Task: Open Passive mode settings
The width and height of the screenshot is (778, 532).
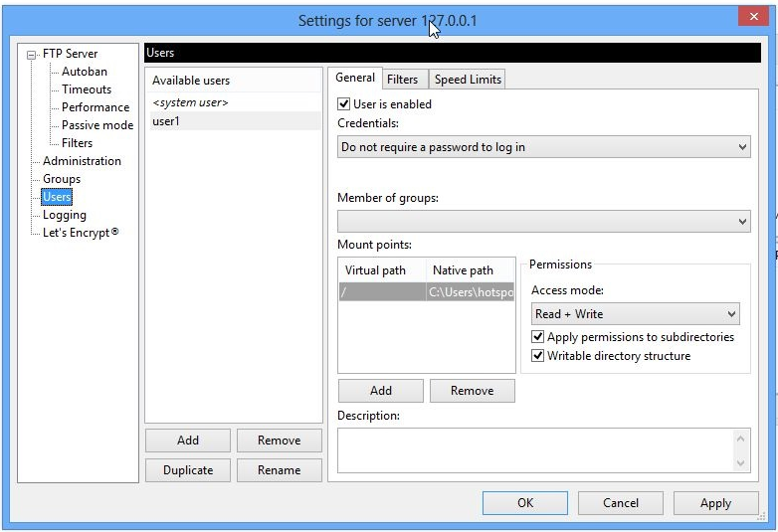Action: click(97, 125)
